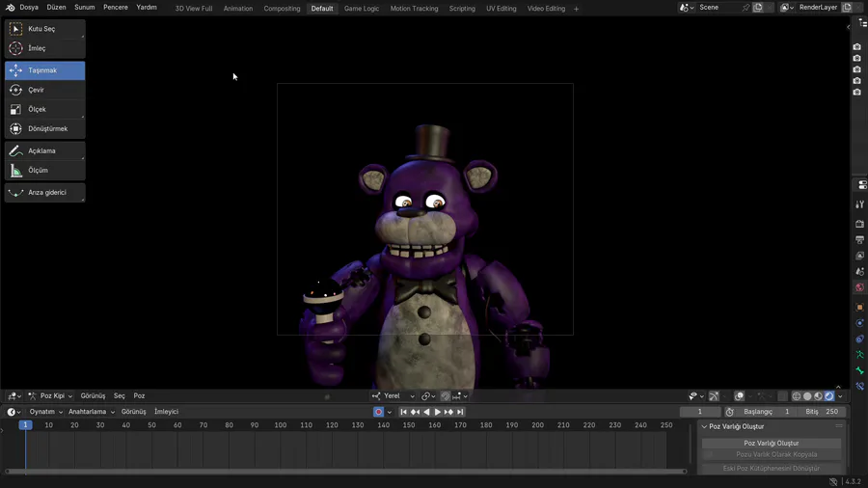
Task: Switch to solid viewport shading
Action: click(x=807, y=396)
